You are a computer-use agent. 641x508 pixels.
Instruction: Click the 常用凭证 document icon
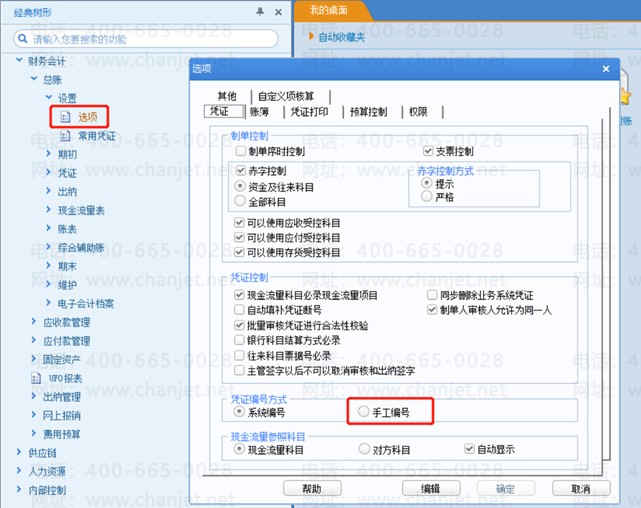[x=65, y=136]
